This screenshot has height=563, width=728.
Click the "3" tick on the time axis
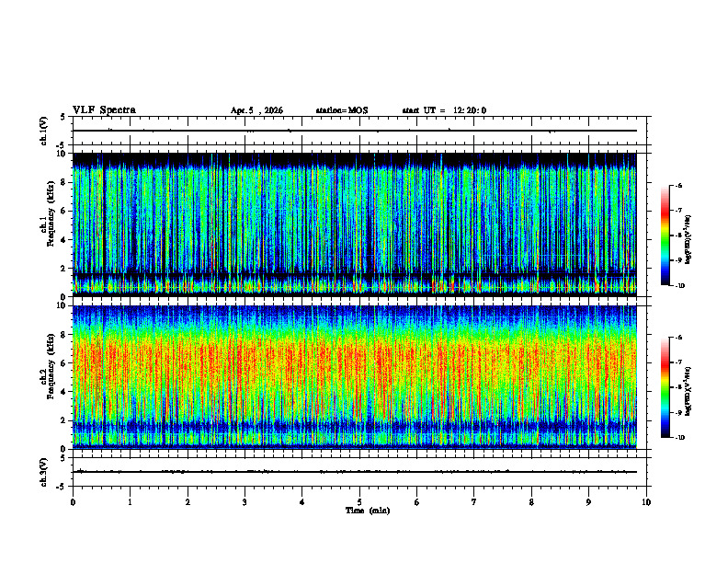(245, 502)
